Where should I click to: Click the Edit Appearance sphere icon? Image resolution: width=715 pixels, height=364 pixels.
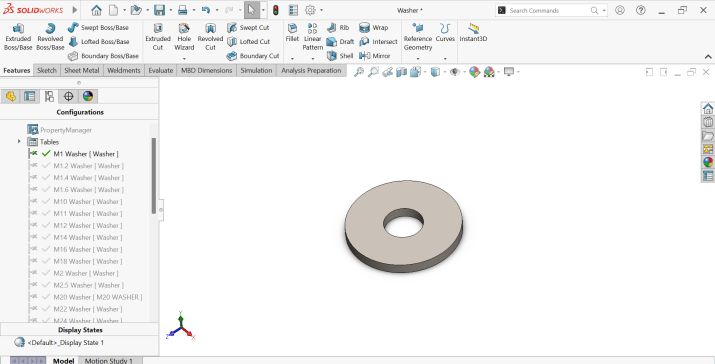pos(474,72)
